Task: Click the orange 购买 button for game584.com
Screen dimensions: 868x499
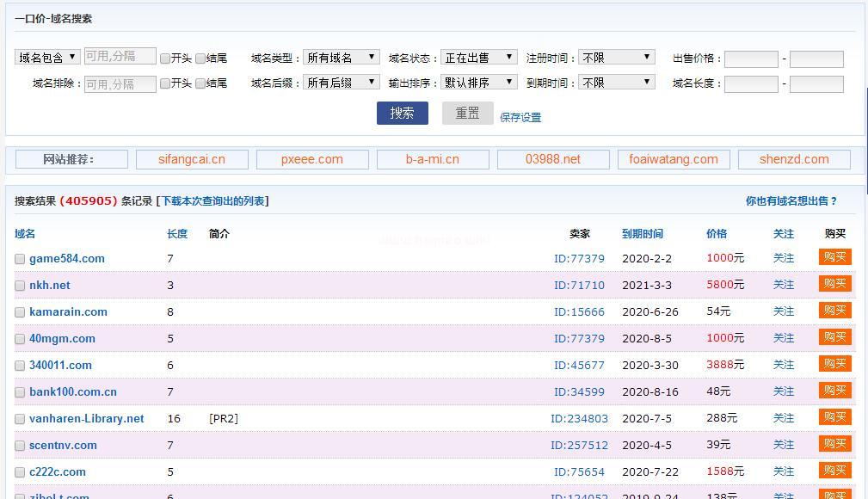Action: coord(834,257)
